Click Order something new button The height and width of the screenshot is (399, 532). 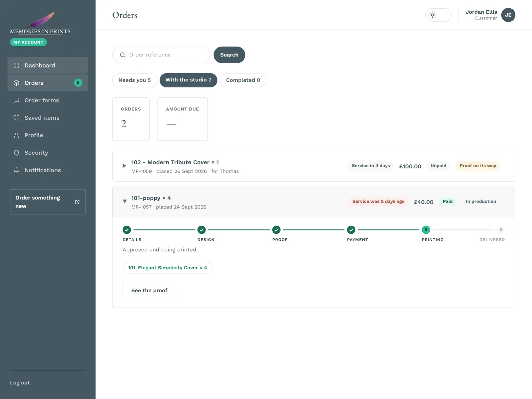coord(48,202)
